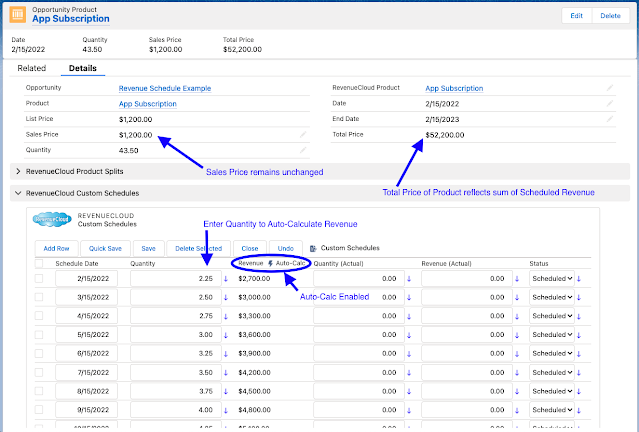Open the RevenueCloud Product App Subscription link

click(454, 88)
